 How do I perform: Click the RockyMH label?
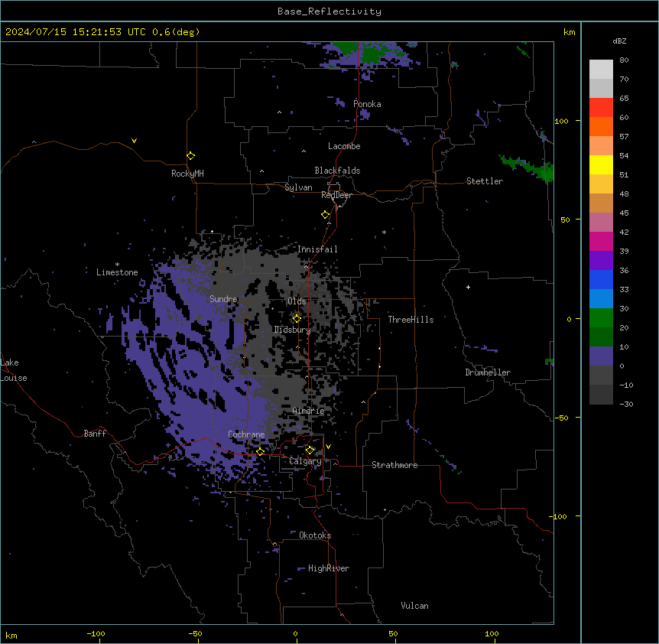click(187, 174)
